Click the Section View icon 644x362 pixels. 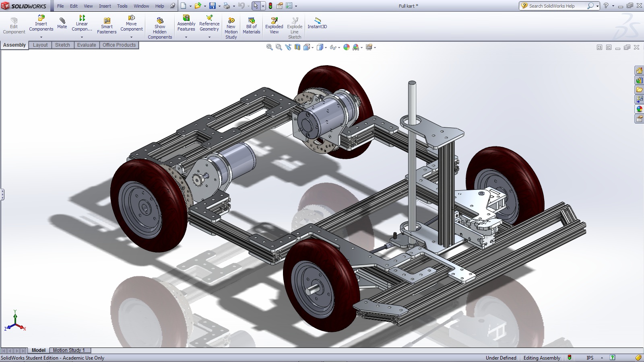coord(297,47)
